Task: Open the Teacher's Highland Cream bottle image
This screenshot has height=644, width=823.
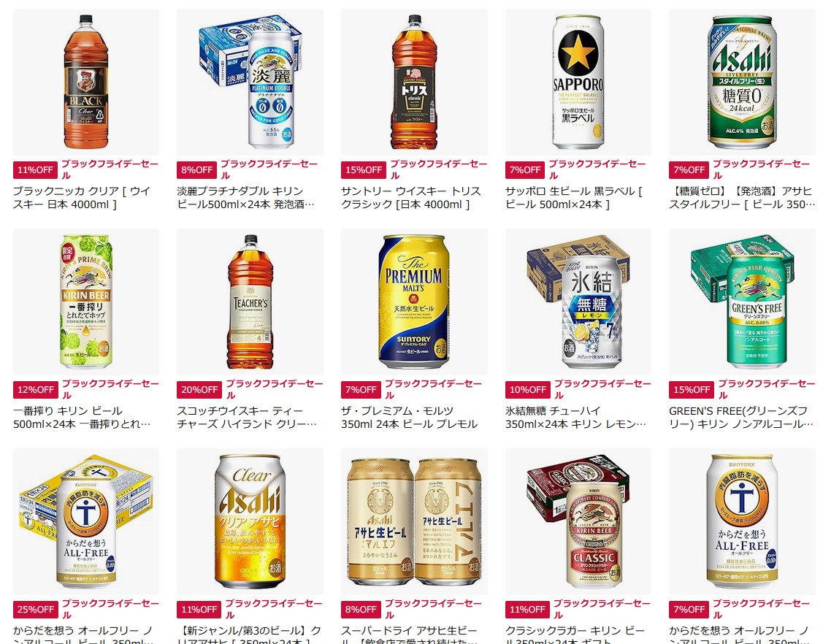Action: pyautogui.click(x=250, y=302)
